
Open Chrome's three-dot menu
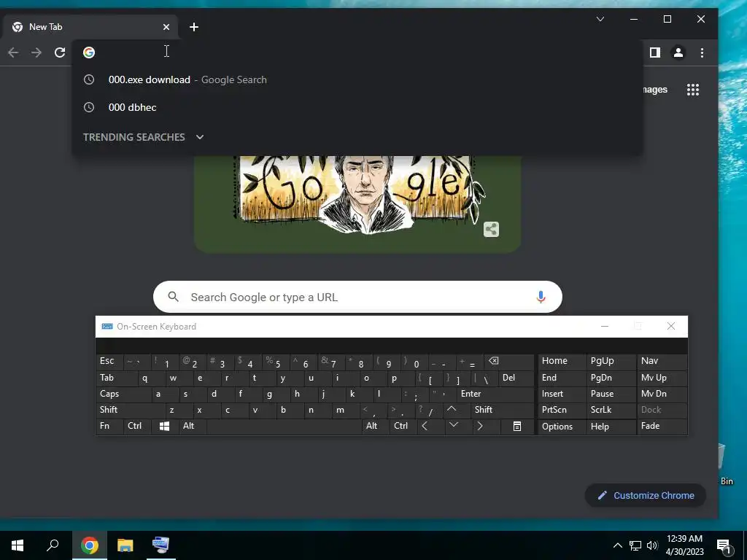click(702, 52)
